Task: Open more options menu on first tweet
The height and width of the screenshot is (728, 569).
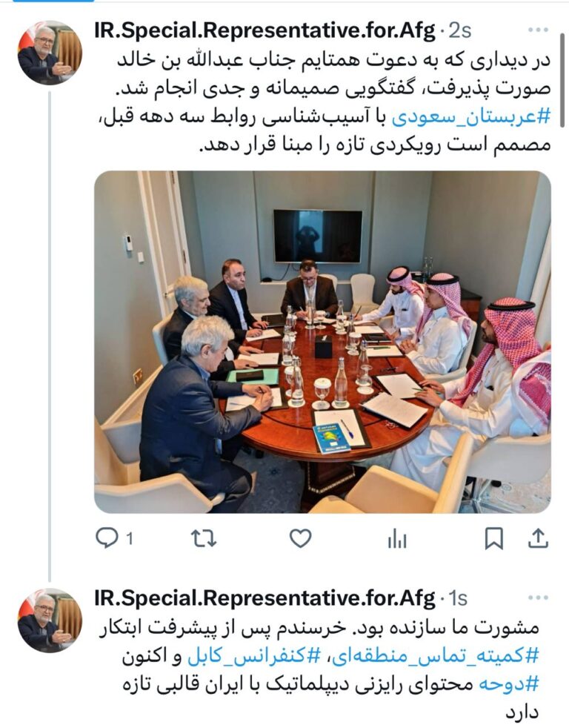Action: pos(539,30)
